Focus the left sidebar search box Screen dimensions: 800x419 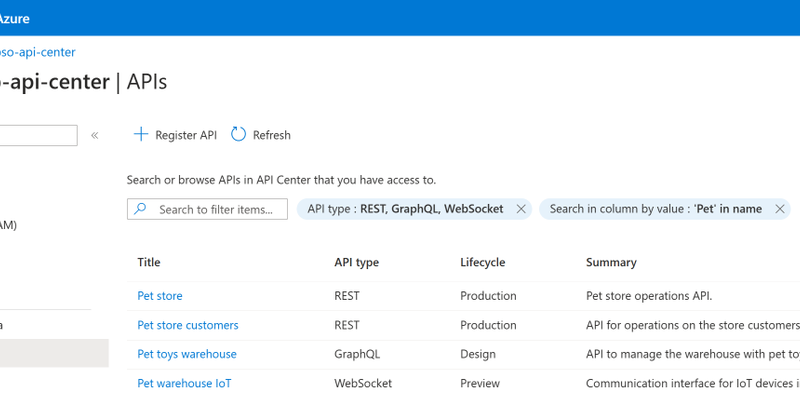38,135
